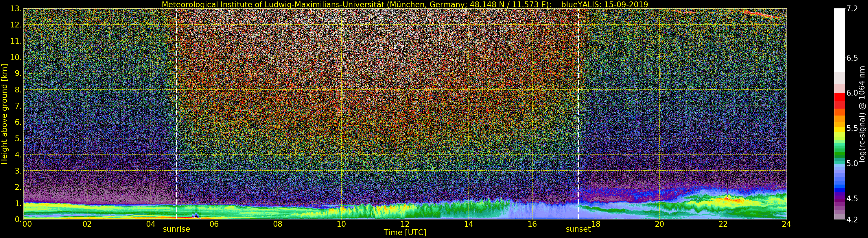Viewport: 868px width, 238px height.
Task: Select the 'log(rc-signal) @ 1064 nm' colorbar label
Action: [x=862, y=114]
